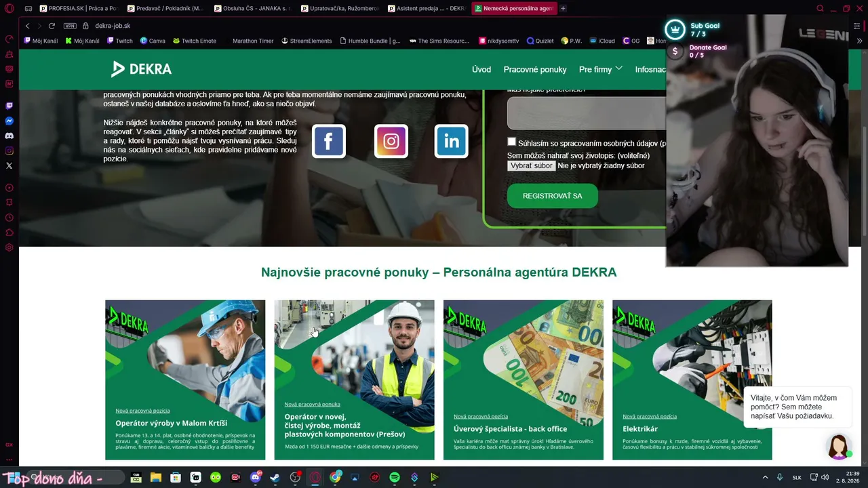Click the DEKRA logo in the header
The height and width of the screenshot is (488, 868).
click(x=141, y=69)
